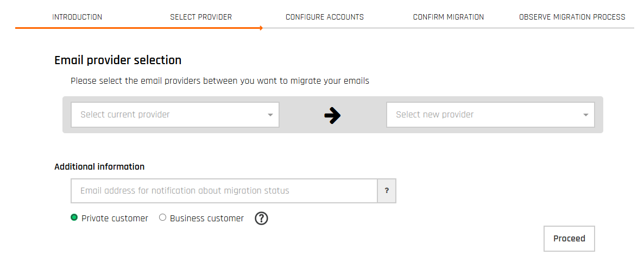Image resolution: width=644 pixels, height=255 pixels.
Task: Open the Confirm Migration tab
Action: (x=449, y=17)
